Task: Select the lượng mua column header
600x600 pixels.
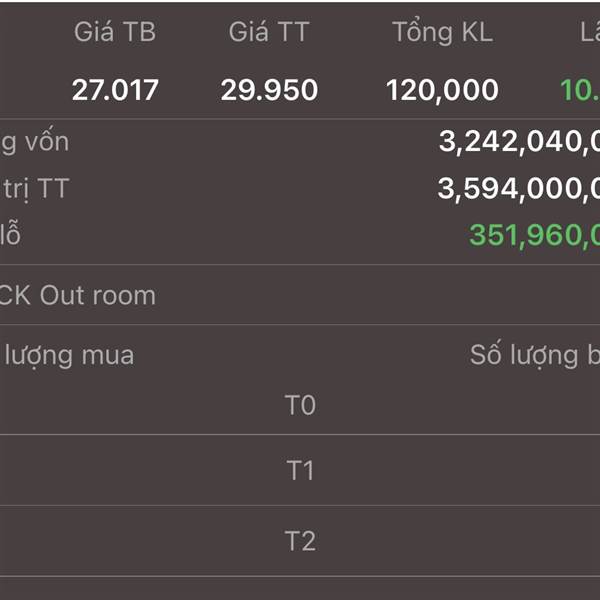Action: [x=69, y=355]
